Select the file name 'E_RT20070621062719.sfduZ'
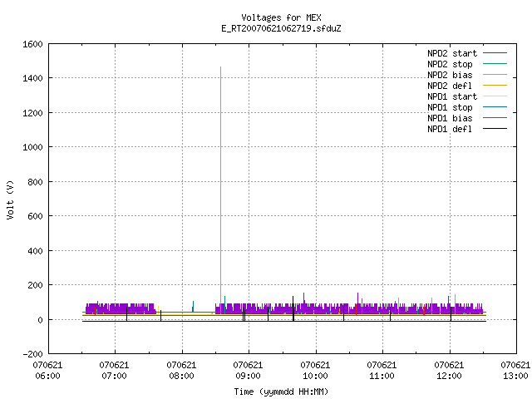The width and height of the screenshot is (532, 399). coord(281,28)
